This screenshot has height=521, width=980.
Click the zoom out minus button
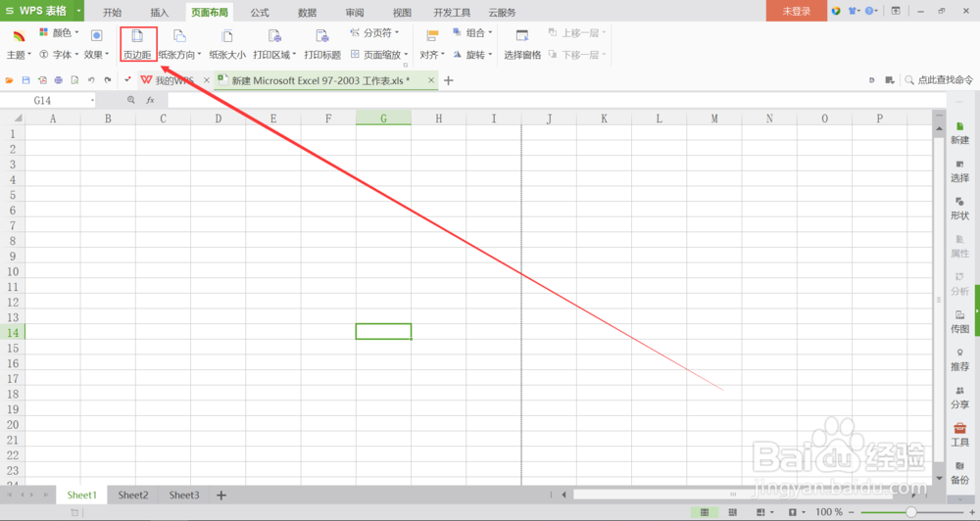pos(853,512)
